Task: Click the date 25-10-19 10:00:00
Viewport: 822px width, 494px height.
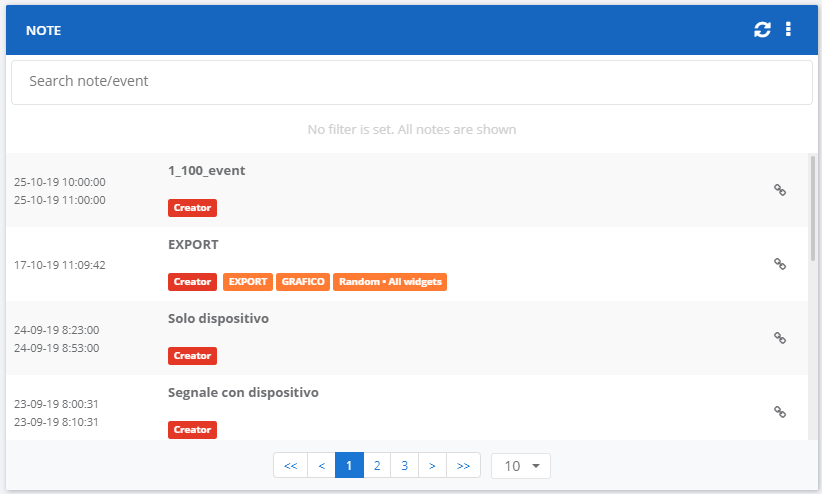Action: coord(60,182)
